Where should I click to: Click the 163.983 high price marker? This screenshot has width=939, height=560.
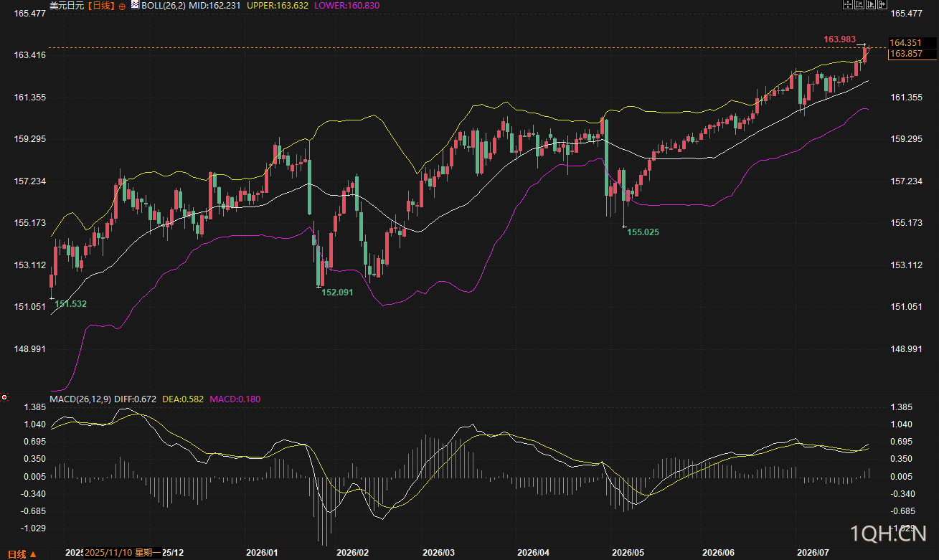coord(839,39)
